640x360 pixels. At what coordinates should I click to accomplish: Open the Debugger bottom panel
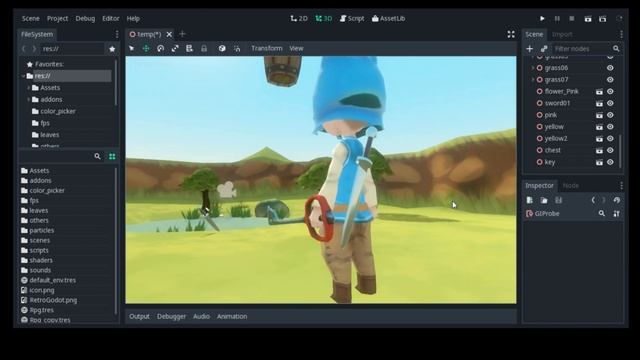171,316
